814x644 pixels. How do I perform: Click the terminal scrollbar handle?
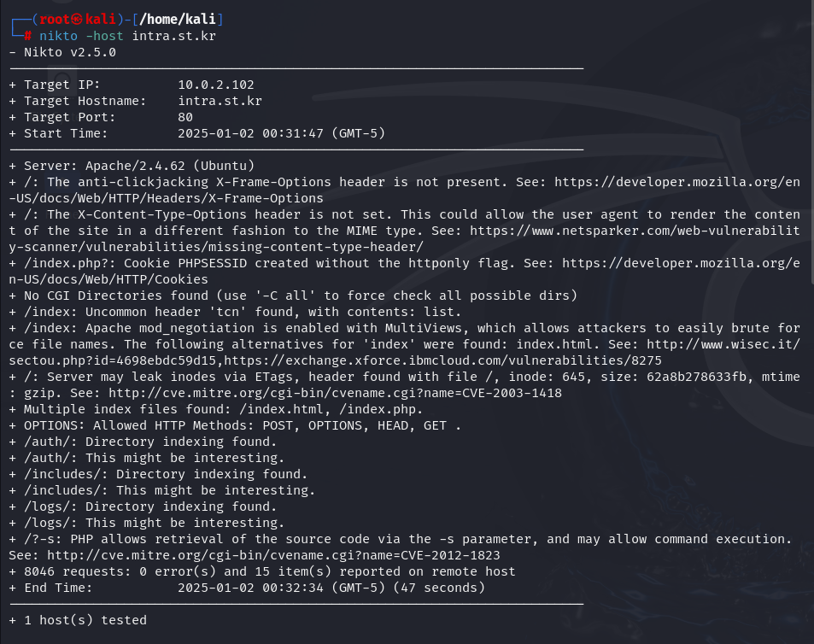point(811,141)
